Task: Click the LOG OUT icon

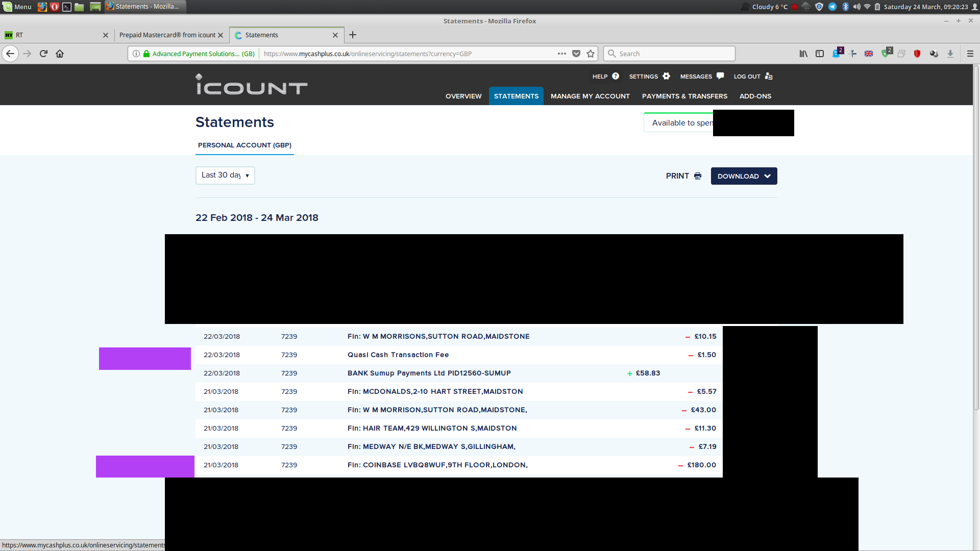Action: tap(768, 76)
